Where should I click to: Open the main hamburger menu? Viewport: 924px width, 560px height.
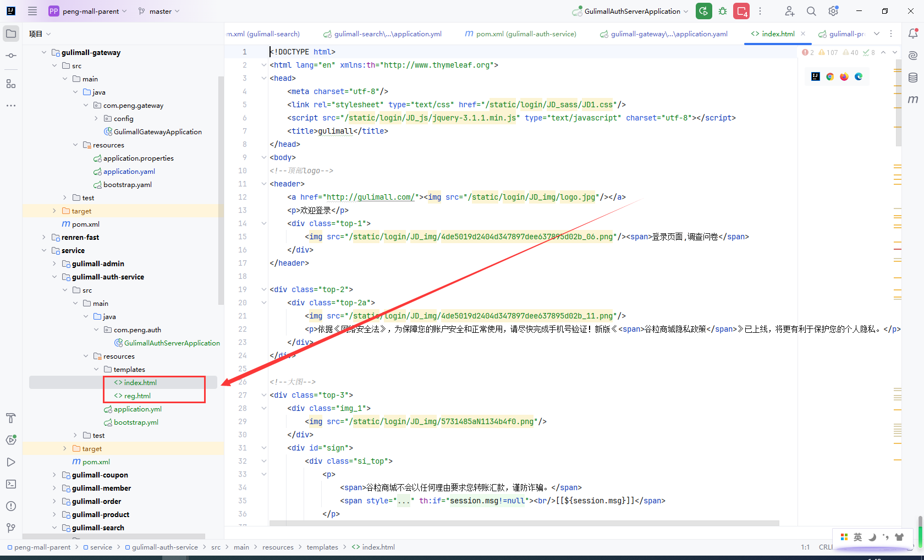32,11
